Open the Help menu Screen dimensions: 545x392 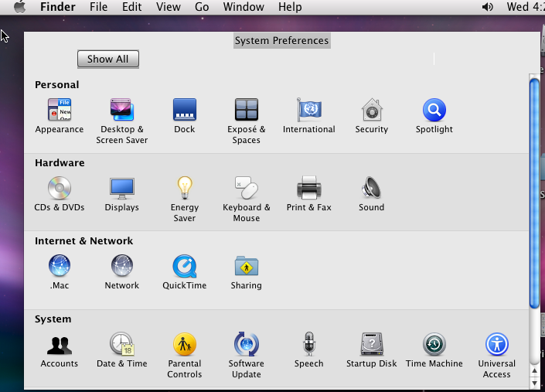pos(290,7)
